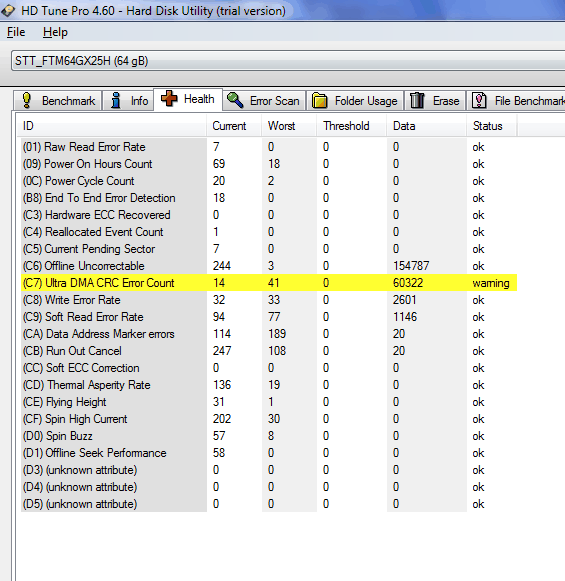Sort by the Data column header

(426, 126)
